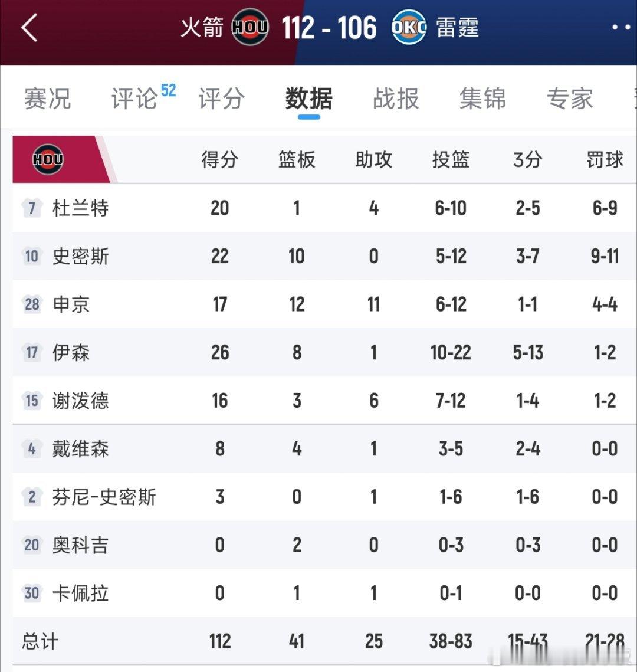Tap the 得分 column header
The width and height of the screenshot is (637, 672).
220,159
